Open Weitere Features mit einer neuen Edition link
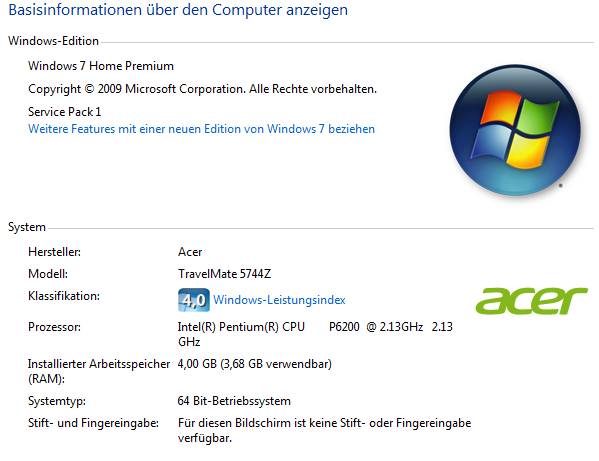Image resolution: width=599 pixels, height=461 pixels. [x=201, y=129]
